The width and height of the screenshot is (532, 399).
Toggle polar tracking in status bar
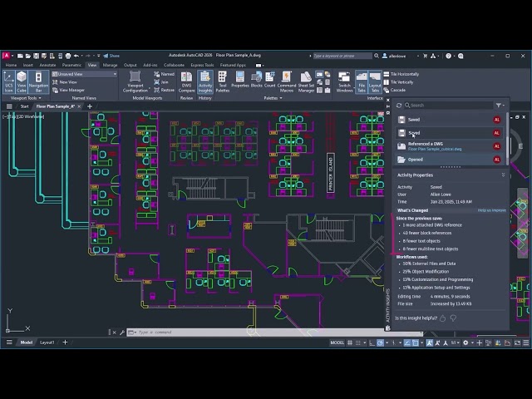coord(381,342)
